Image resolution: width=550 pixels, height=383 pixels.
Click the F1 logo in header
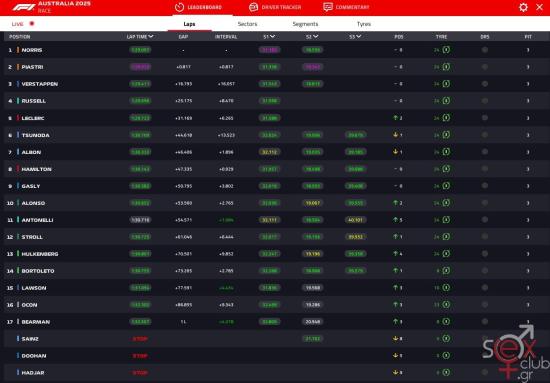[x=24, y=7]
